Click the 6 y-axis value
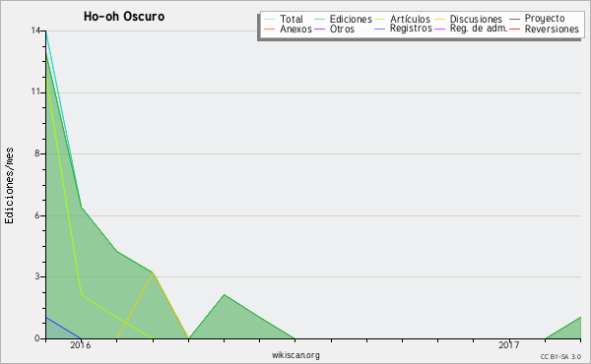 37,215
